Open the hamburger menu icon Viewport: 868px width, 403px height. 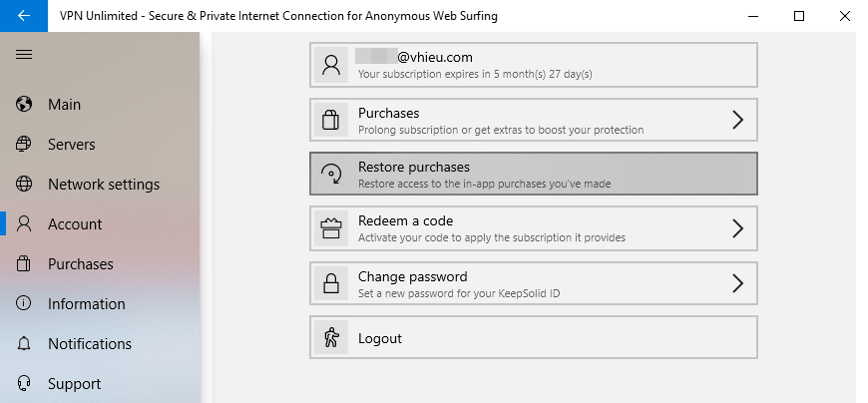[24, 54]
